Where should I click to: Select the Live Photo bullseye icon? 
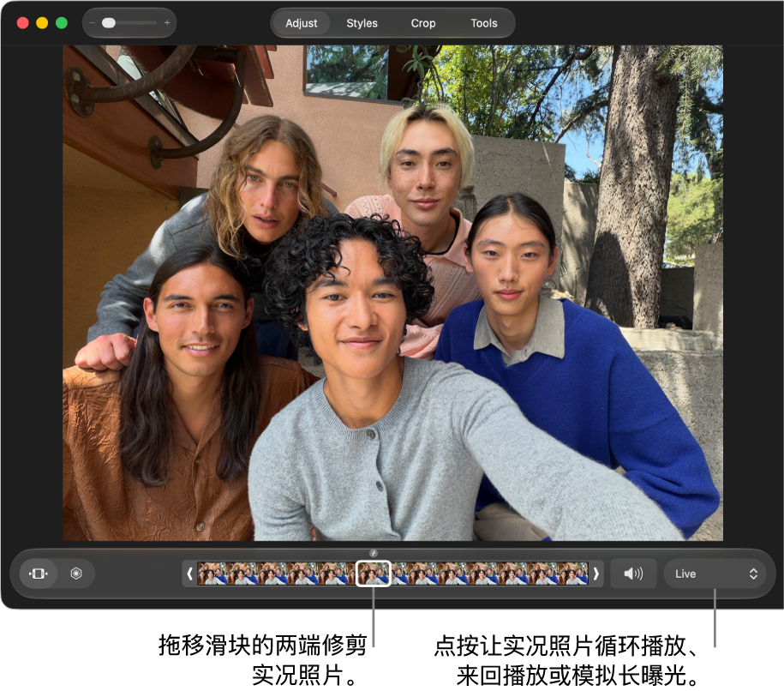point(76,574)
